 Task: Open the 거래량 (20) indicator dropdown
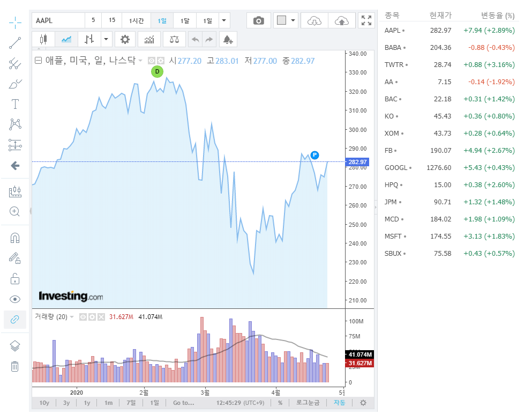(72, 317)
